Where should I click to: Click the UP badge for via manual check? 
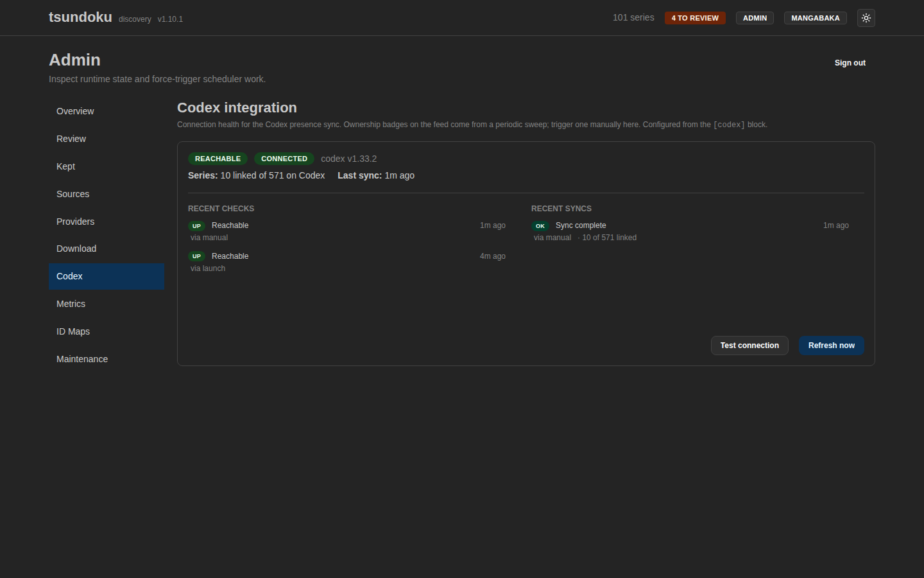point(196,226)
